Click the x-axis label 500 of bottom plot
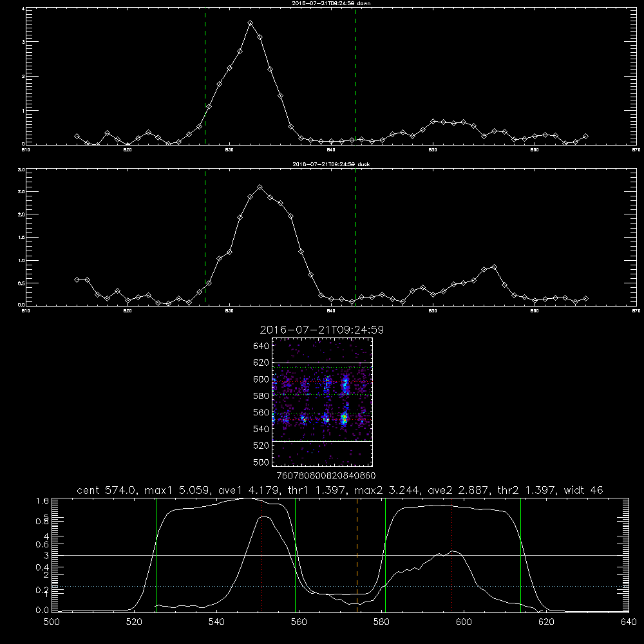 pyautogui.click(x=52, y=622)
